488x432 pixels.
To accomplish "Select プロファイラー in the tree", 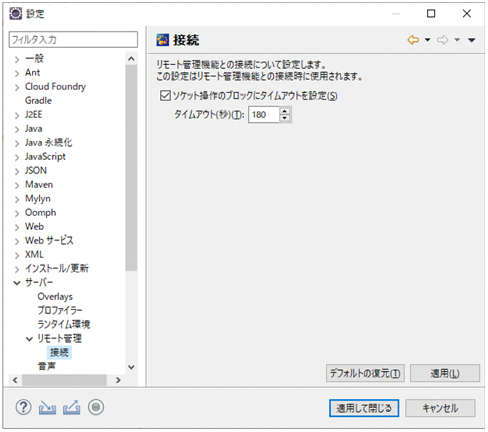I will click(60, 310).
